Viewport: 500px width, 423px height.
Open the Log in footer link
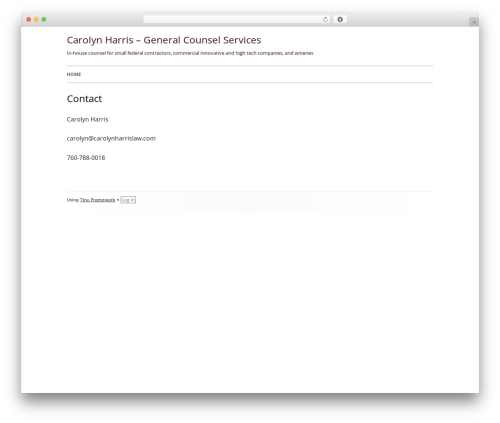(x=128, y=200)
